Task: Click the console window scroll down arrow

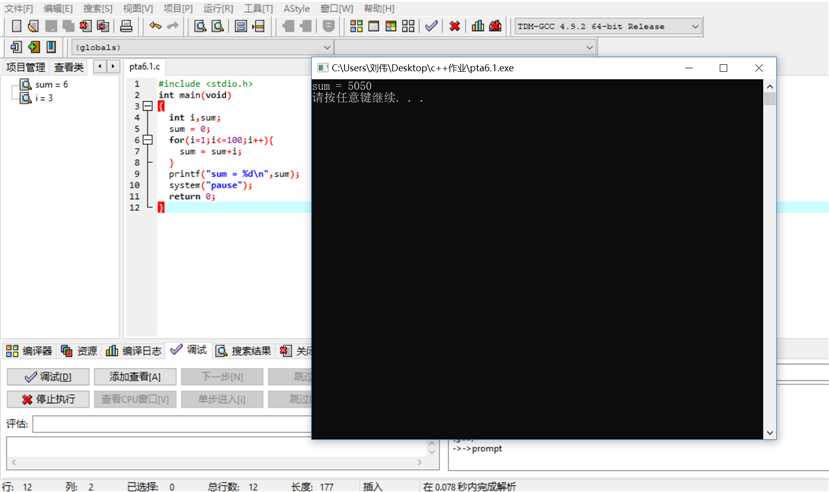Action: click(x=770, y=432)
